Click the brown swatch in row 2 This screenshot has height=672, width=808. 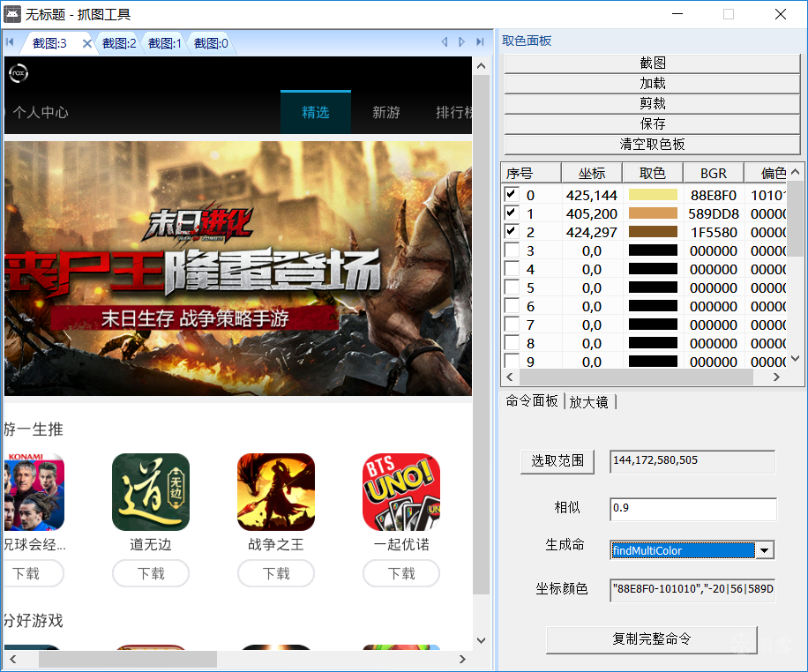coord(653,232)
